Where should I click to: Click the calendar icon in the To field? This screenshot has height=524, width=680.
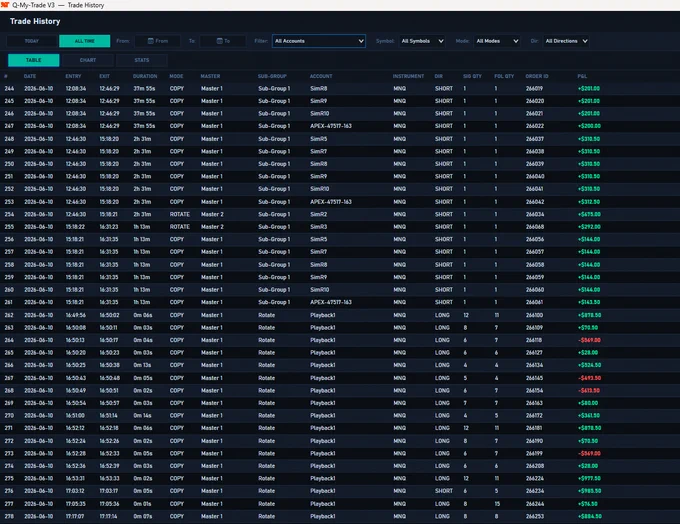(219, 41)
